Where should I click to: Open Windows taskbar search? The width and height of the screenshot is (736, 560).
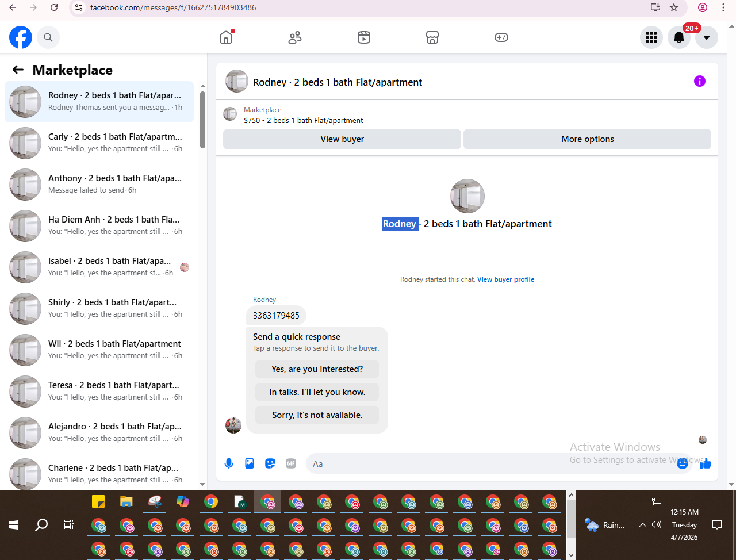pos(41,524)
